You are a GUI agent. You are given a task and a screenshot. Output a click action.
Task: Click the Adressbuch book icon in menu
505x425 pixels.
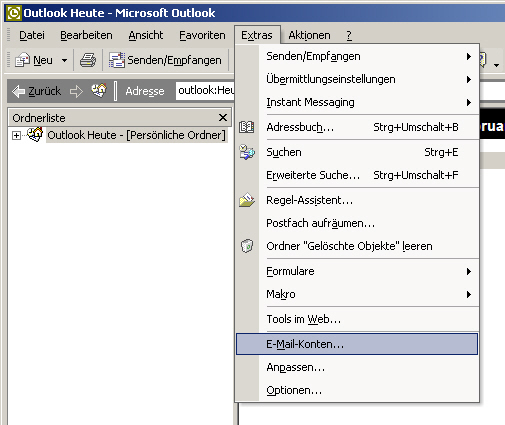(x=247, y=127)
